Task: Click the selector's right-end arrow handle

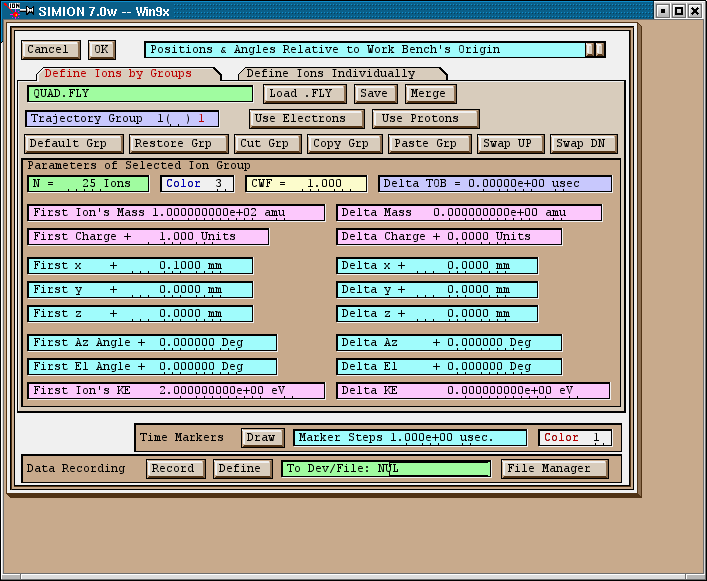Action: click(x=600, y=50)
